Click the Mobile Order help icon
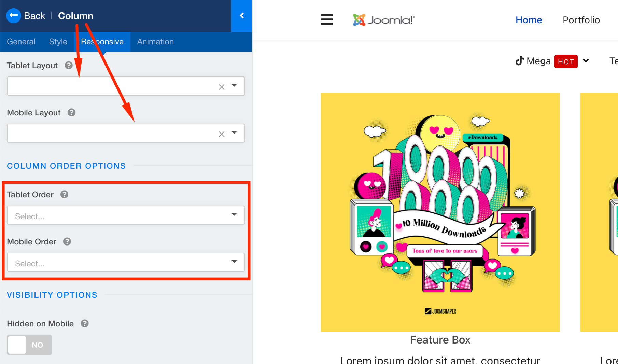618x364 pixels. point(67,241)
